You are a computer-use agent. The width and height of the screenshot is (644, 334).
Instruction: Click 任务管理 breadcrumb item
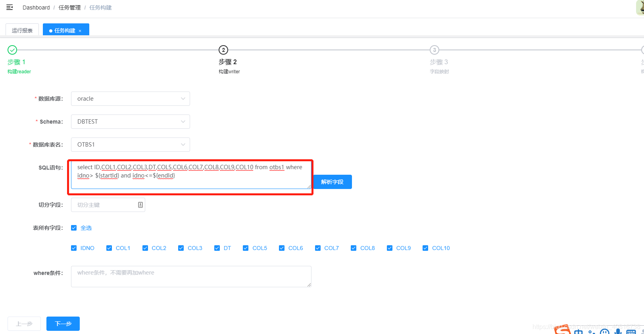pos(69,8)
